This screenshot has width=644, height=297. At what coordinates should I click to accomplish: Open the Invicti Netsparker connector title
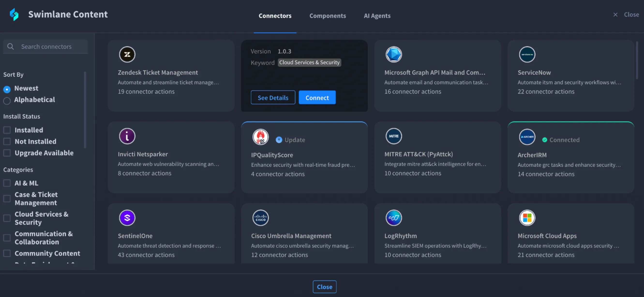(x=143, y=154)
